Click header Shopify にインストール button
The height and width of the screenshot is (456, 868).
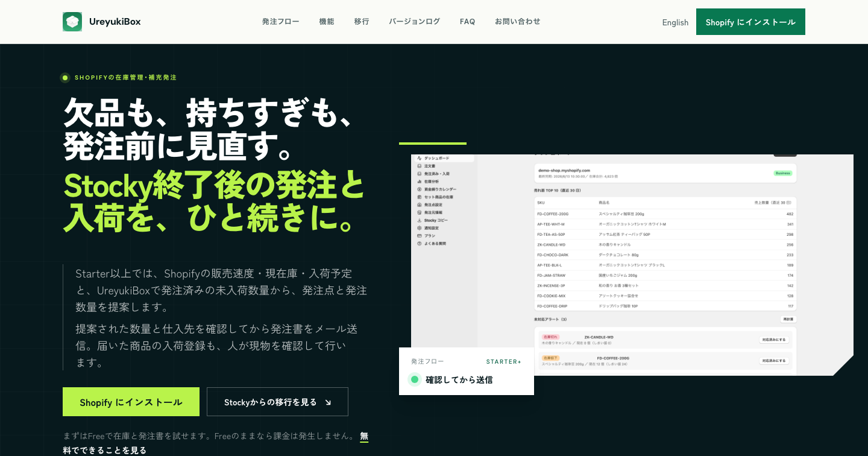750,22
